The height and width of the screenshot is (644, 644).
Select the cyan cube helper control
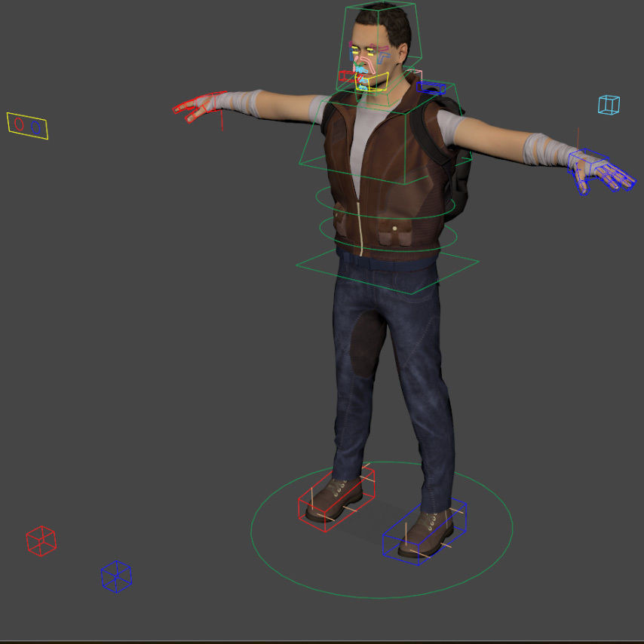click(x=609, y=105)
